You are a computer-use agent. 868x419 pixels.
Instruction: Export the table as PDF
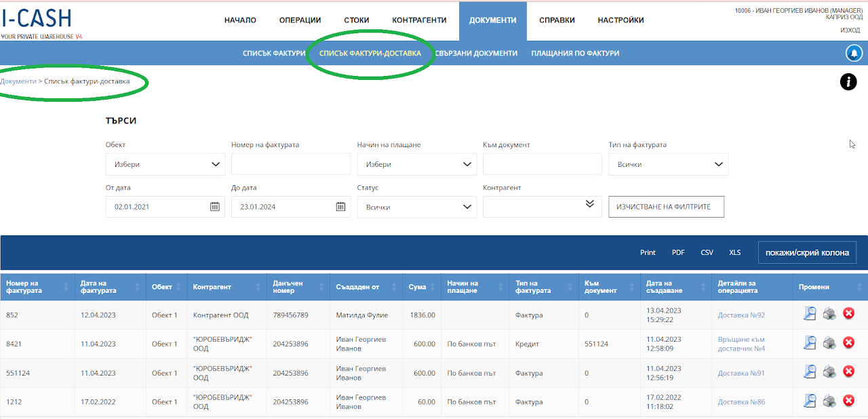tap(678, 252)
